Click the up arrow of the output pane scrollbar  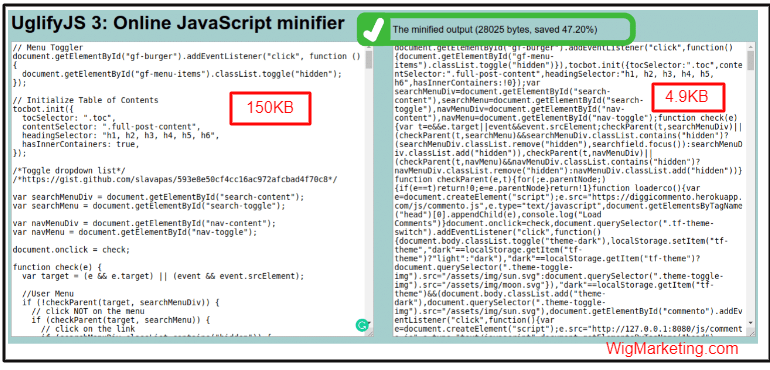coord(750,47)
